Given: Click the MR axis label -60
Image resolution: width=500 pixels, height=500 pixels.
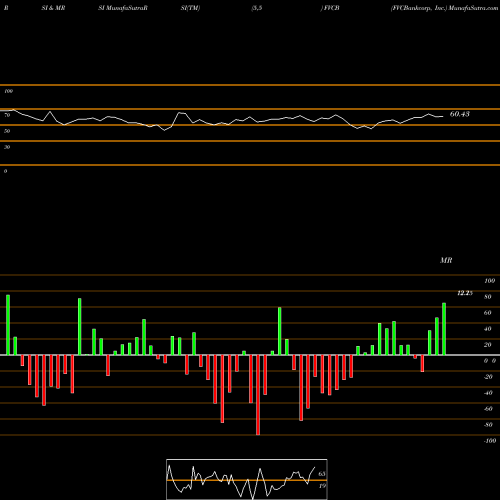Looking at the screenshot, I should click(x=488, y=409).
